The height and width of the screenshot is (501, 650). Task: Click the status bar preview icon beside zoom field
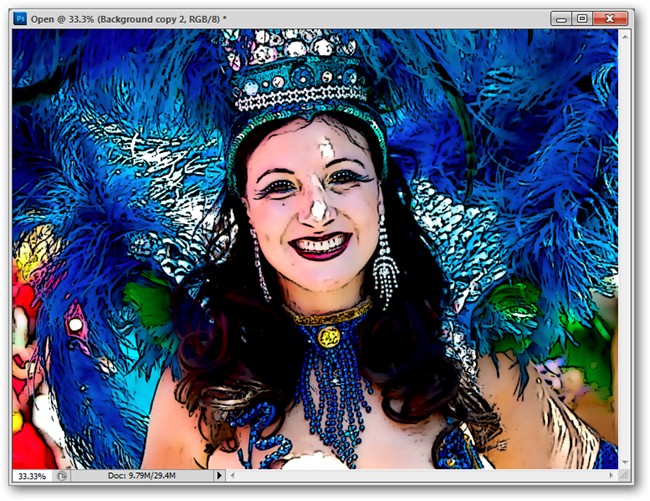pyautogui.click(x=61, y=476)
